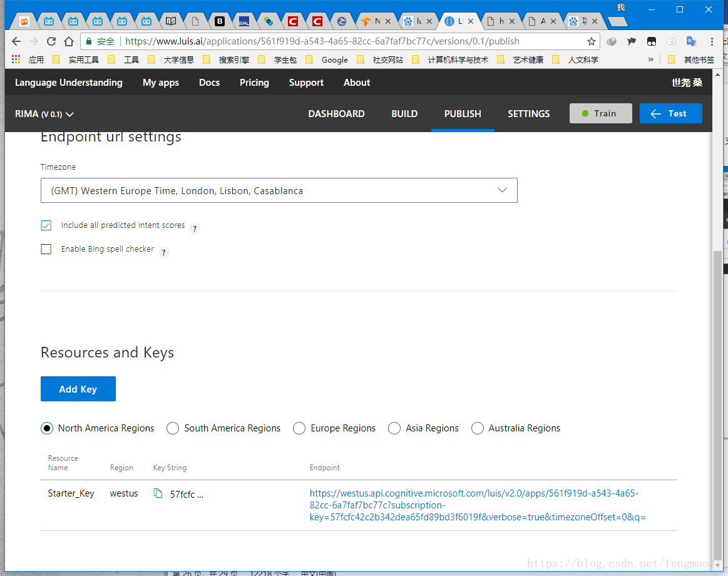Click the browser forward arrow
The image size is (728, 576).
(33, 41)
